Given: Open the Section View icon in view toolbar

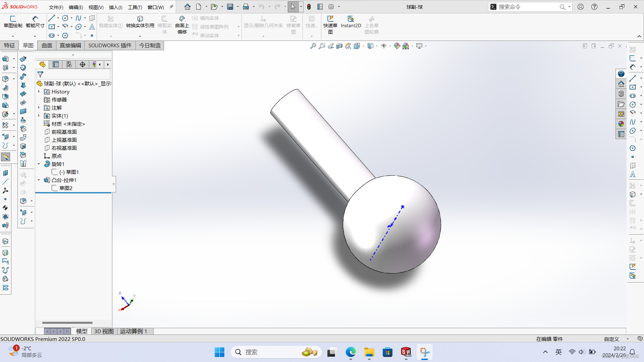Looking at the screenshot, I should coord(339,46).
